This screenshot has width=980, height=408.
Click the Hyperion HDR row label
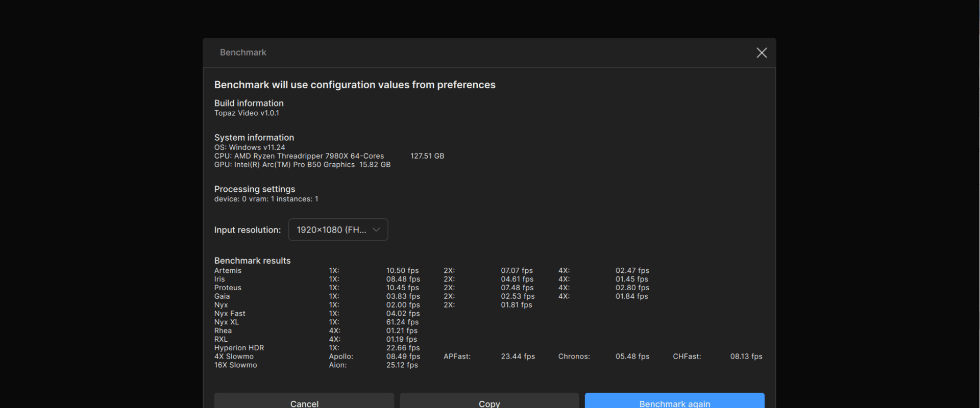[x=239, y=348]
